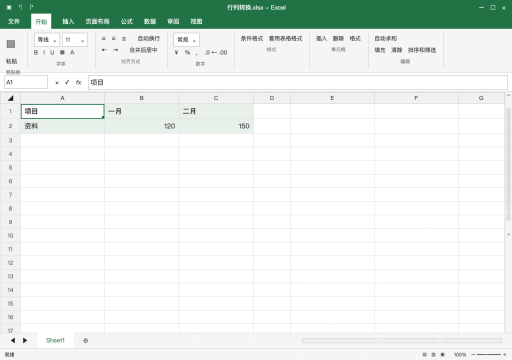Viewport: 512px width, 360px height.
Task: Click the formula bar containing 项目
Action: click(x=298, y=82)
